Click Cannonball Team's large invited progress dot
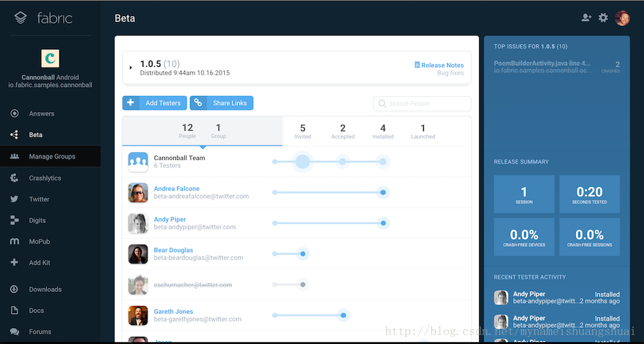The image size is (644, 344). pyautogui.click(x=303, y=162)
